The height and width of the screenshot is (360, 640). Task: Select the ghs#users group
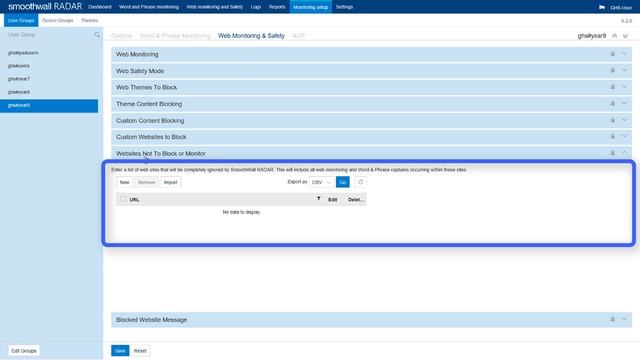(49, 66)
